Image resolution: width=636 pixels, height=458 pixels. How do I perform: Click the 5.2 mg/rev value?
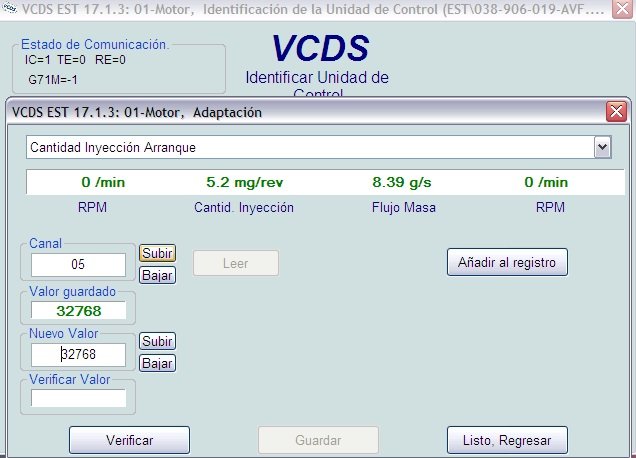point(245,182)
